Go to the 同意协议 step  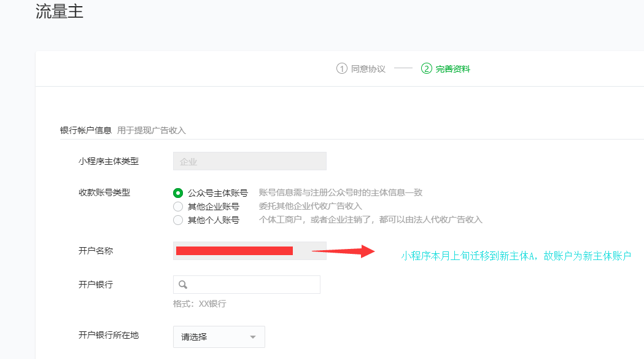[x=368, y=69]
